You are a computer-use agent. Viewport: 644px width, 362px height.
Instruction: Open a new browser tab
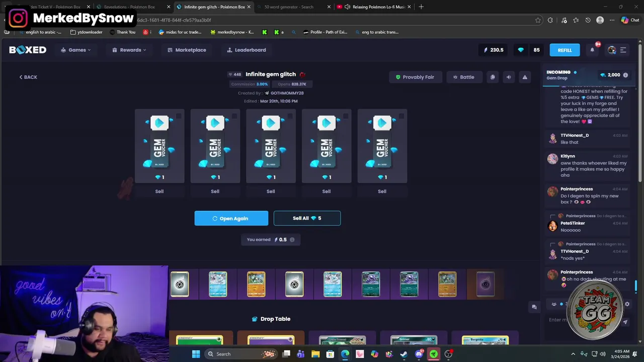[421, 7]
